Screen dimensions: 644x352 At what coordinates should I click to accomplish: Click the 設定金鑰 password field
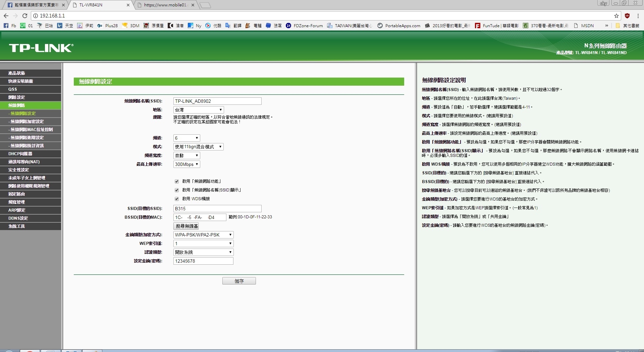[x=203, y=261]
